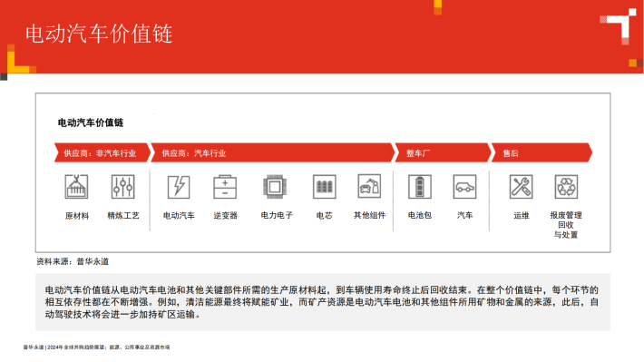
Task: Click the 电动汽车 lightning bolt icon
Action: click(x=179, y=187)
